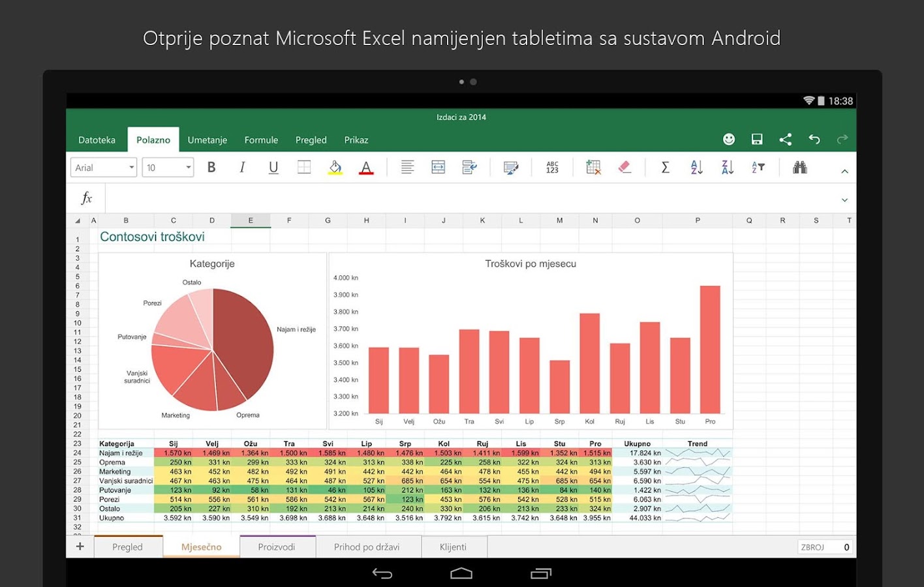Share the workbook
The width and height of the screenshot is (924, 587).
[785, 139]
